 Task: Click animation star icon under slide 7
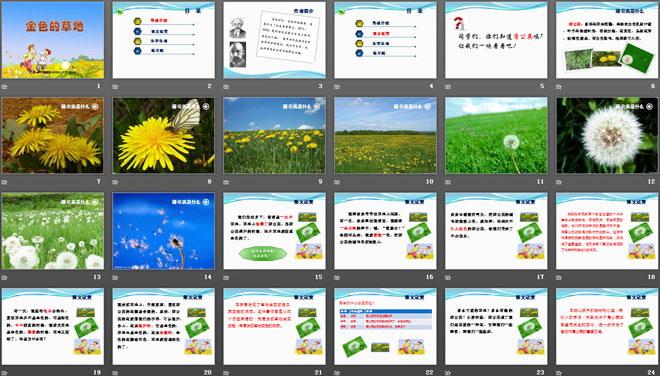click(x=5, y=182)
